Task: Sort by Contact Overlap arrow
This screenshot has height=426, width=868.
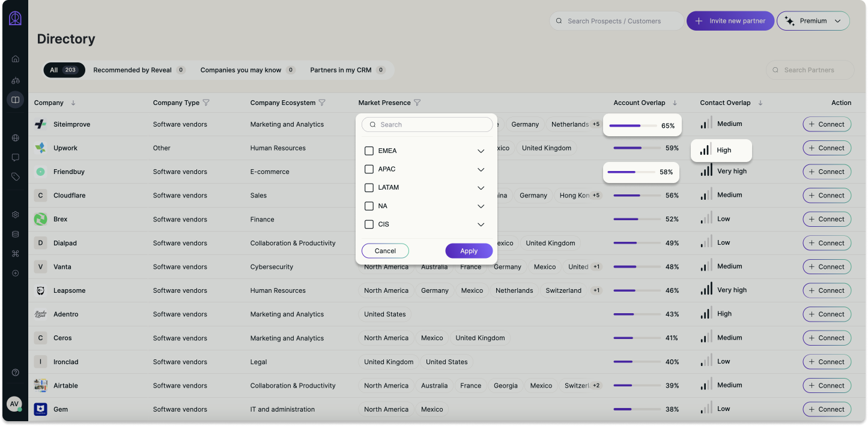Action: click(760, 103)
